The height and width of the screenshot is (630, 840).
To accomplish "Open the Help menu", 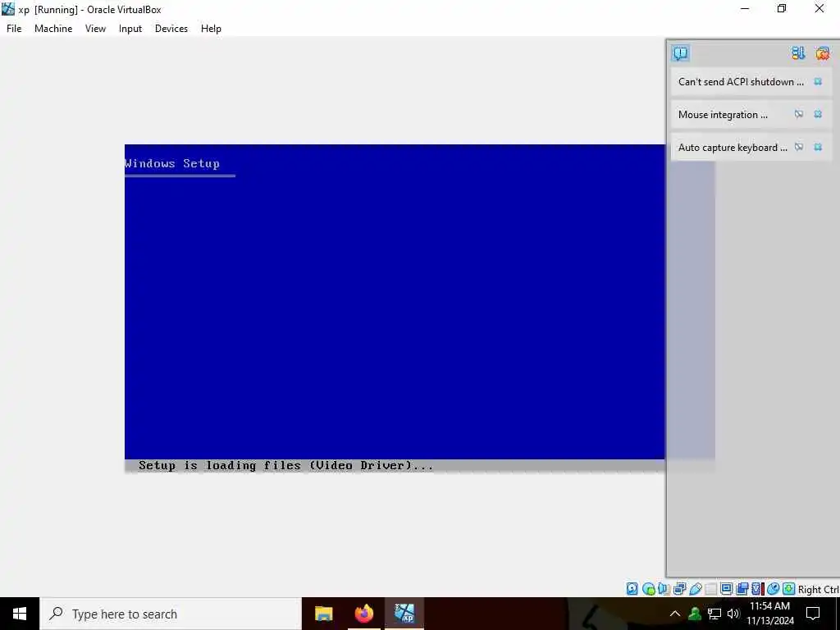I will pyautogui.click(x=211, y=29).
